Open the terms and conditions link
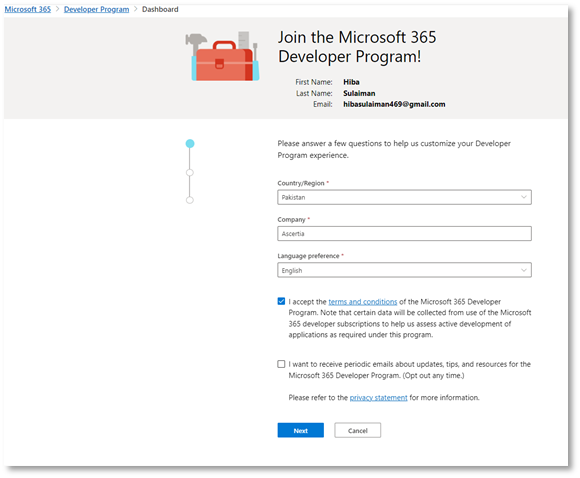The image size is (580, 478). [x=363, y=302]
